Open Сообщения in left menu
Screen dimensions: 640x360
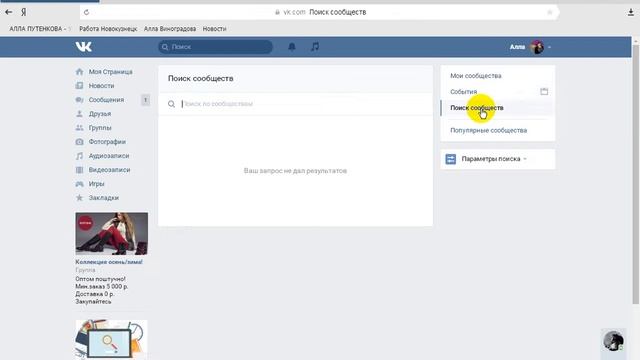[106, 100]
